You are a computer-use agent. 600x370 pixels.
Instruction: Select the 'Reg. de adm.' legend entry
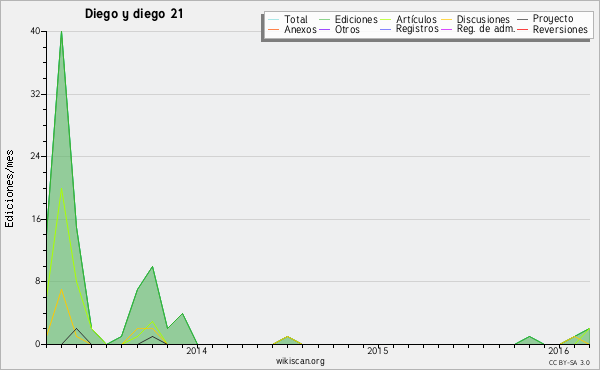486,29
